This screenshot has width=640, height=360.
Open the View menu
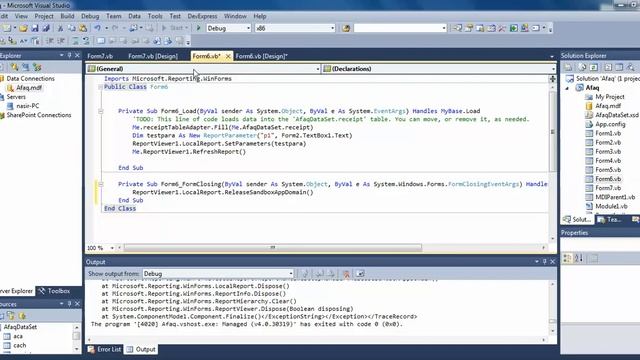click(x=21, y=16)
